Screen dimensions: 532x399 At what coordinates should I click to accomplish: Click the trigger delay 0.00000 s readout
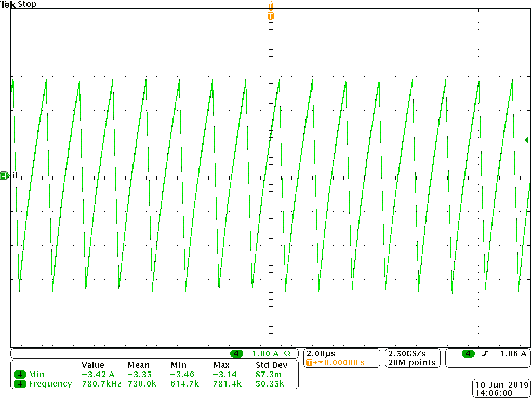(x=344, y=363)
